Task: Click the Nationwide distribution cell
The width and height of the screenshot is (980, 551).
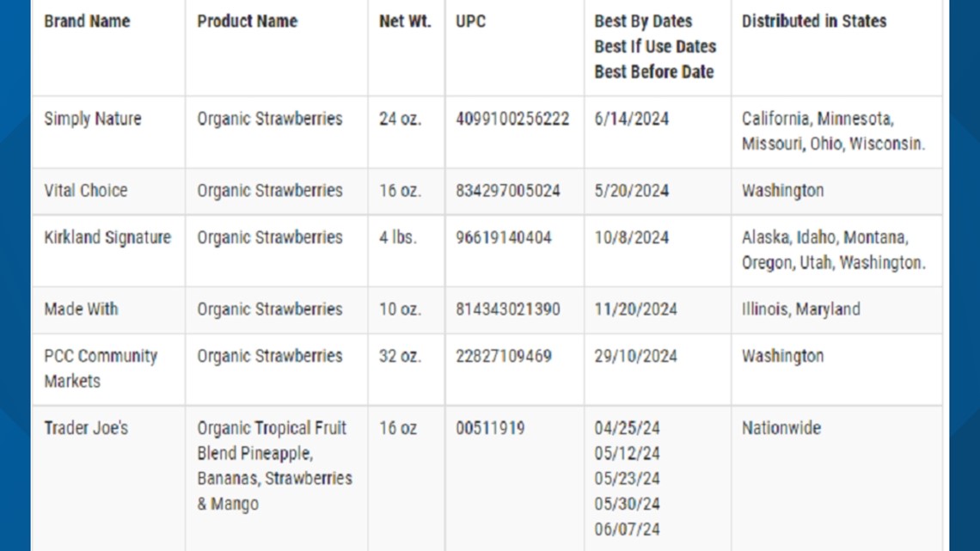Action: pyautogui.click(x=781, y=428)
